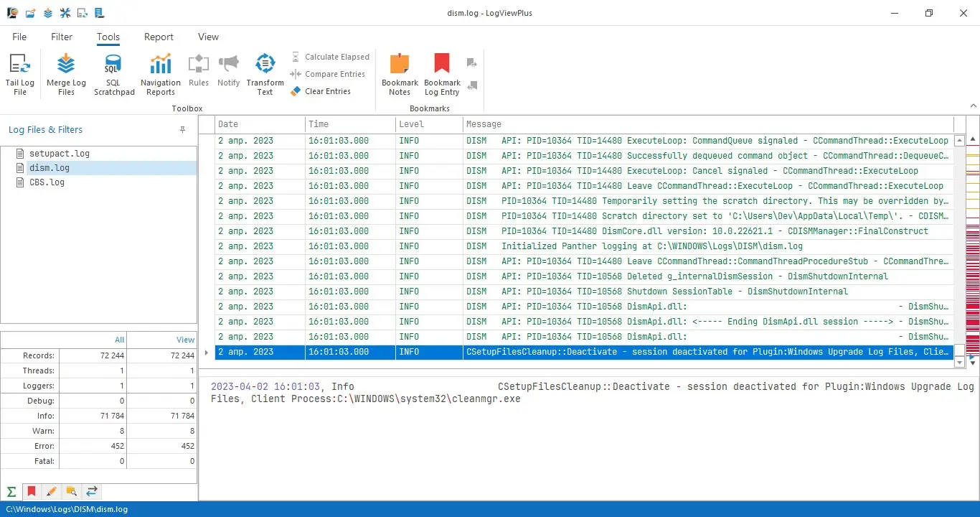Select the Transform Text tool
This screenshot has width=980, height=517.
[265, 75]
